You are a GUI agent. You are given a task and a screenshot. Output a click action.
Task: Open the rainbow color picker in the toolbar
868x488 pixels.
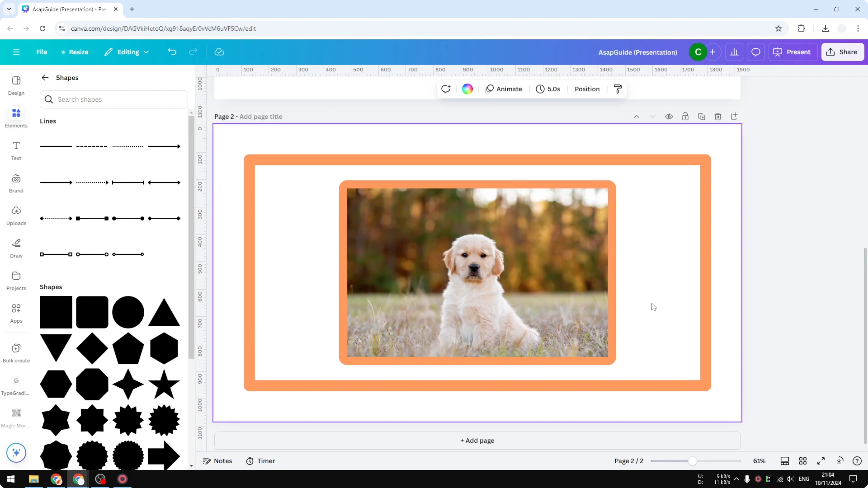pos(467,89)
